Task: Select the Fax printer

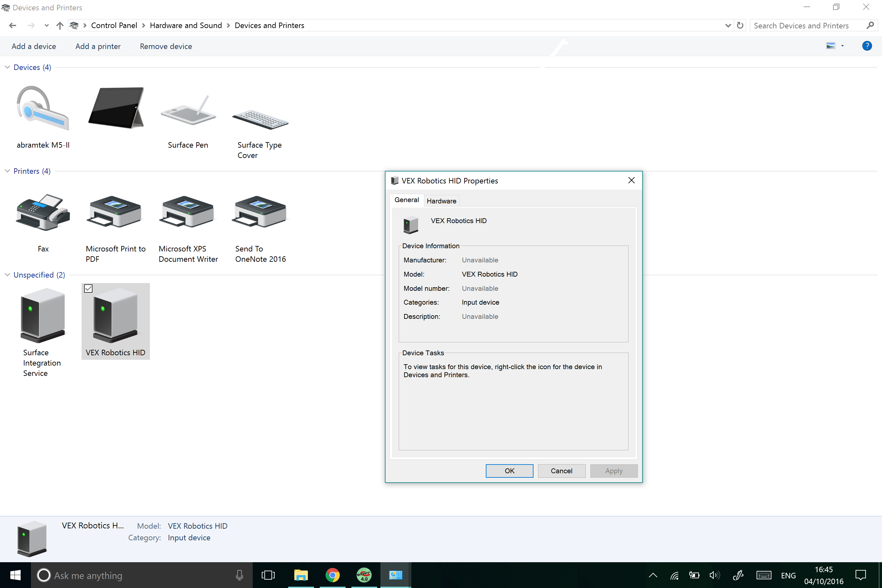Action: 43,223
